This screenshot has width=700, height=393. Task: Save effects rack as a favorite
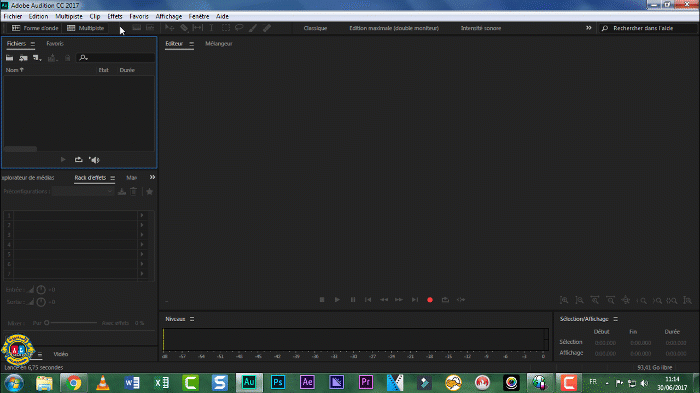(x=150, y=192)
